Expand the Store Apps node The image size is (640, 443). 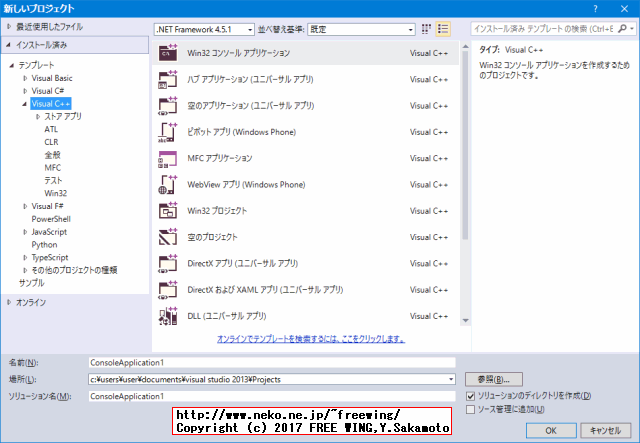[38, 117]
